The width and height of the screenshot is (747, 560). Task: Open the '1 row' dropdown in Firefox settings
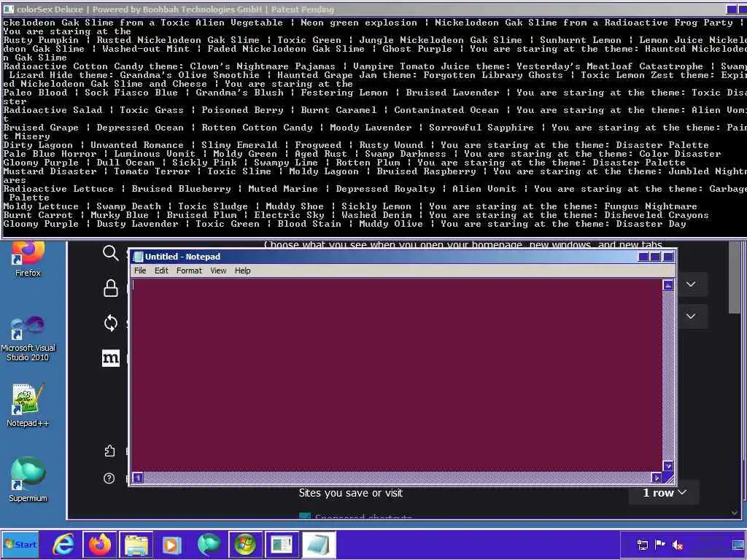coord(664,493)
